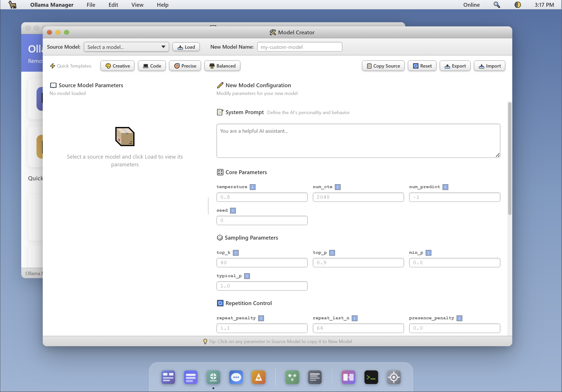Click the num_ctx info icon
Viewport: 562px width, 392px height.
click(x=337, y=187)
